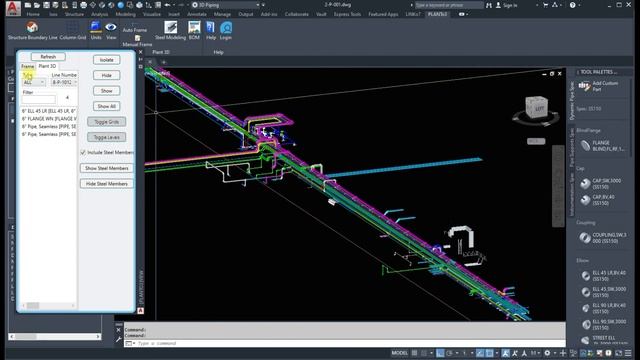
Task: Click the help question mark icon in title bar
Action: pos(573,5)
